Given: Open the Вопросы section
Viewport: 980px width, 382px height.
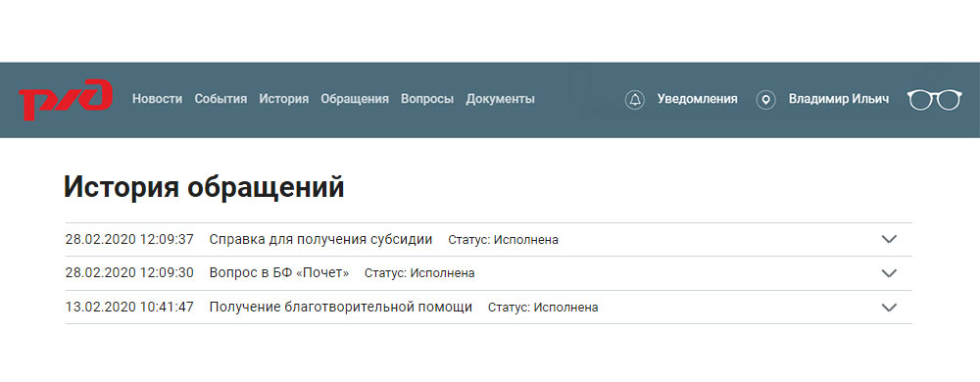Looking at the screenshot, I should click(x=427, y=99).
